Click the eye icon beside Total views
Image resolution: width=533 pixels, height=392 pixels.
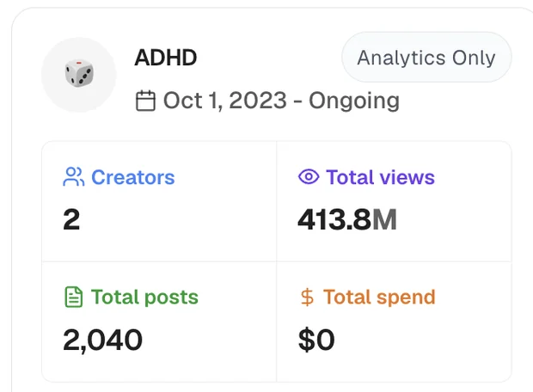click(309, 177)
